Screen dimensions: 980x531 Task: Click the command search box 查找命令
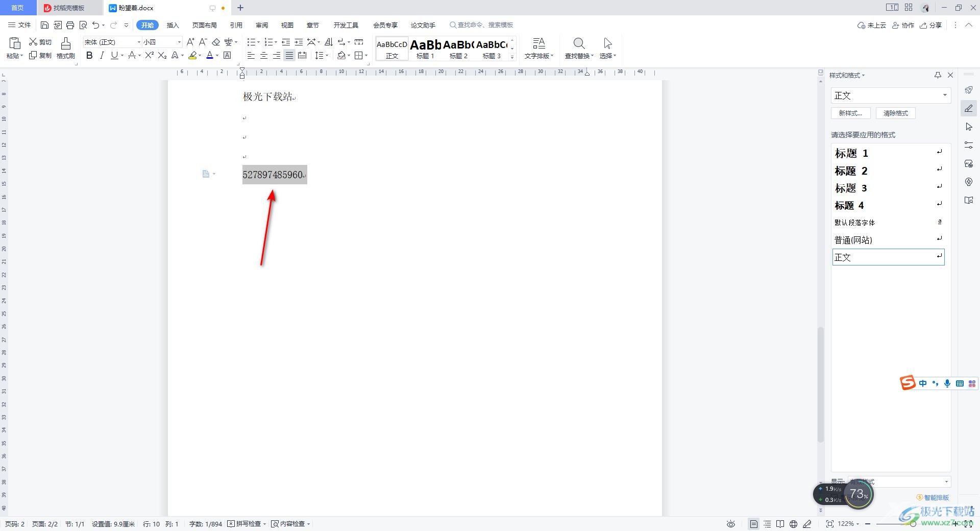[x=481, y=25]
